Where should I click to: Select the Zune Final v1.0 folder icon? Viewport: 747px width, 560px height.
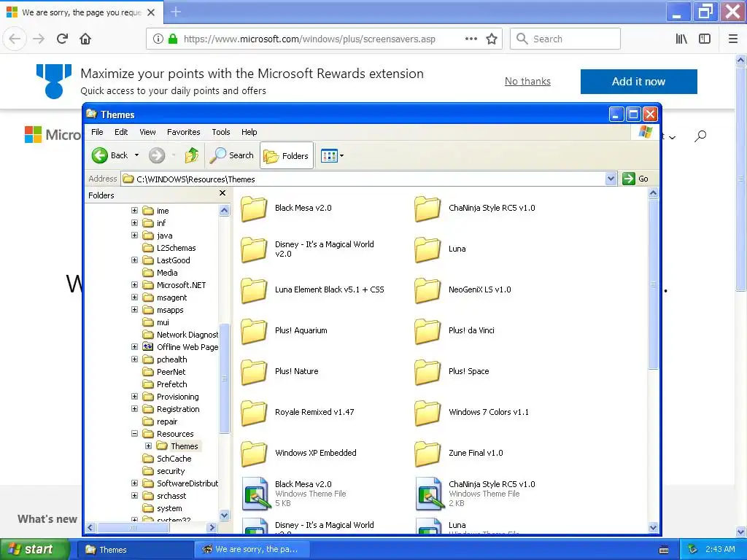[427, 454]
